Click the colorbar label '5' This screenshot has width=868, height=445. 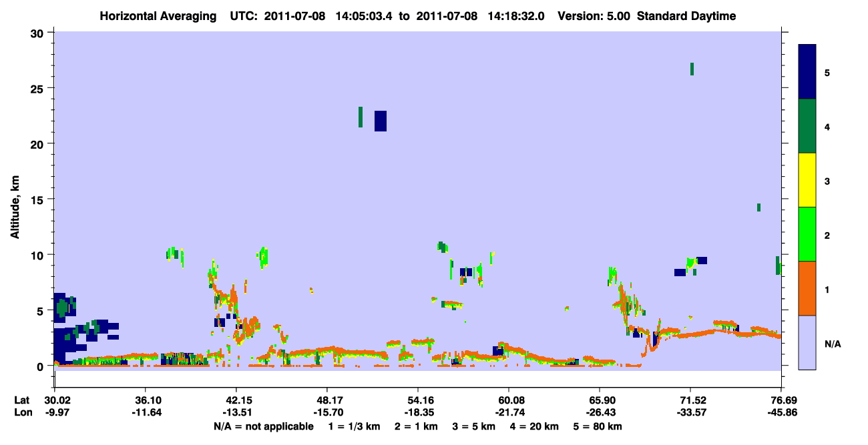(x=827, y=73)
